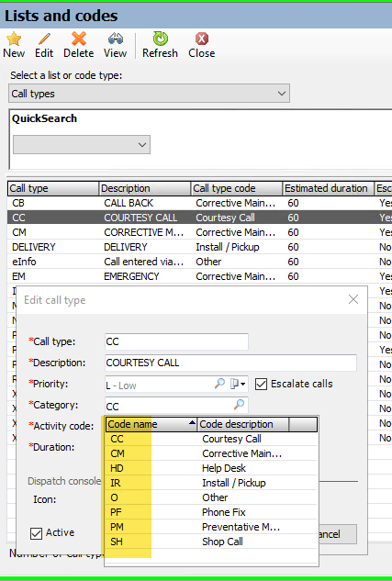The height and width of the screenshot is (581, 392).
Task: Click the Close toolbar icon
Action: tap(202, 39)
